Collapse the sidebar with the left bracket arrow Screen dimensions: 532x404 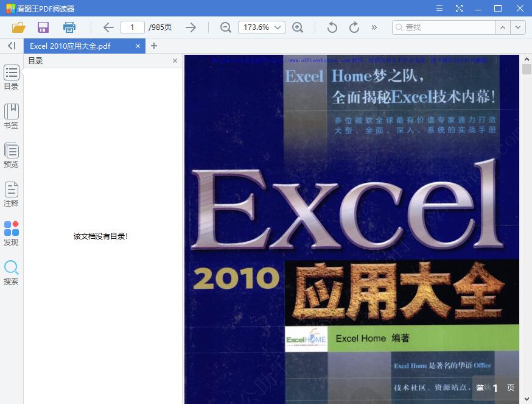[12, 46]
